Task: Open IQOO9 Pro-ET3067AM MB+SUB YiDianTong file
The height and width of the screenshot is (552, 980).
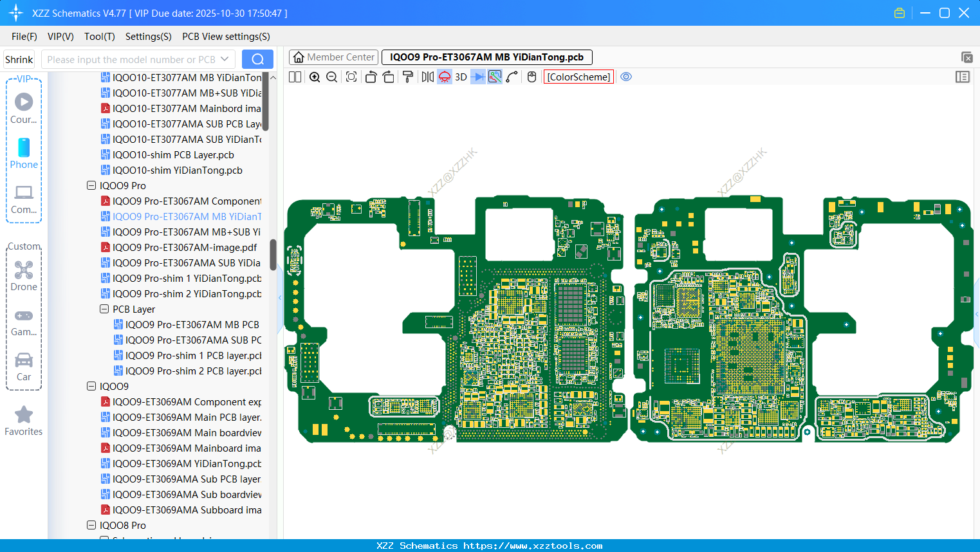Action: (181, 232)
